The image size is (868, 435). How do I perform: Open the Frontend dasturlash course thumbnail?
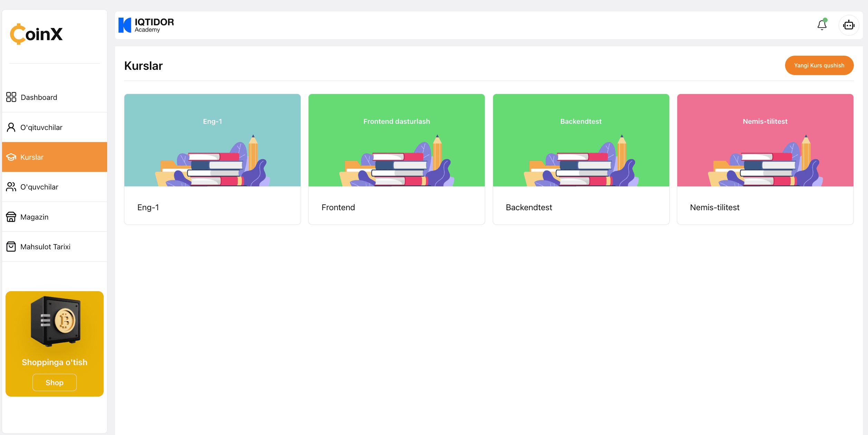(x=396, y=140)
